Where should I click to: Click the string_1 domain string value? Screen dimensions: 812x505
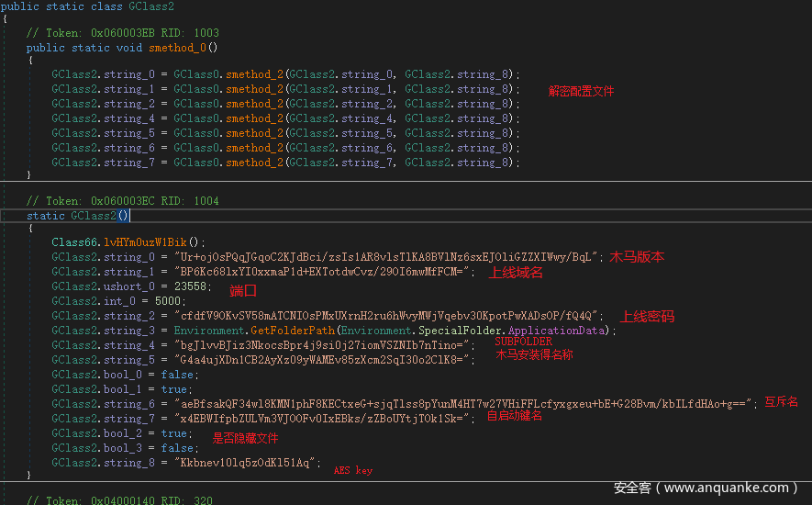tap(324, 272)
